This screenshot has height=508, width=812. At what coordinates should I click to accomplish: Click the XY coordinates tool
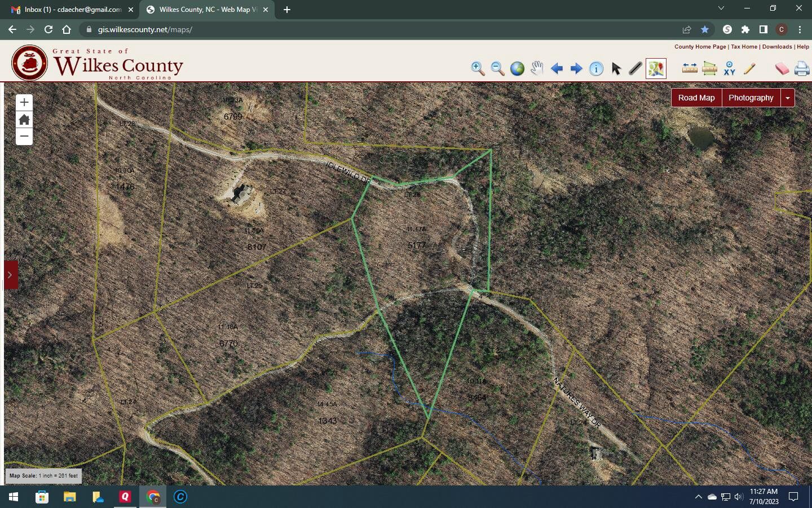tap(730, 68)
